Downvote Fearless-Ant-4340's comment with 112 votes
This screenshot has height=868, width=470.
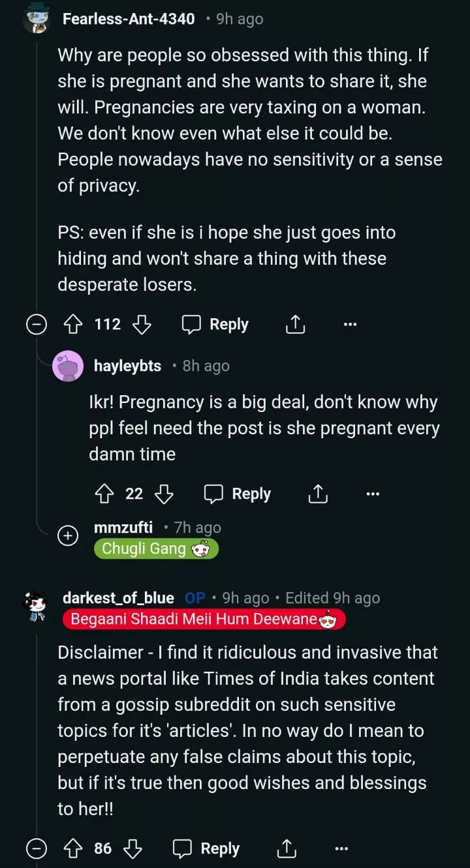(142, 324)
